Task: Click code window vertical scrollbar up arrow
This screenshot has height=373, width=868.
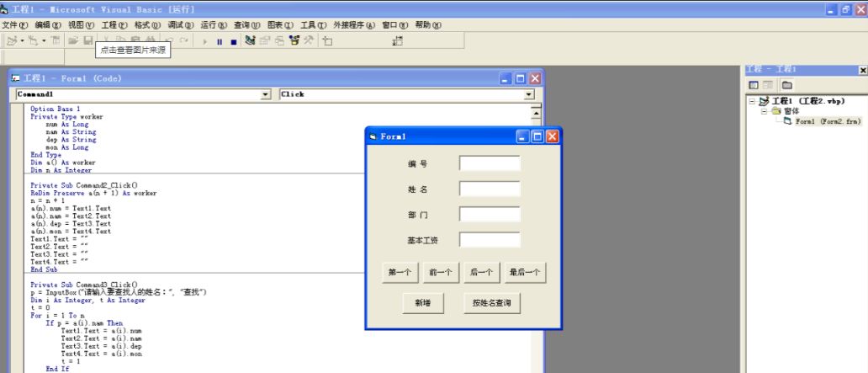Action: point(535,113)
